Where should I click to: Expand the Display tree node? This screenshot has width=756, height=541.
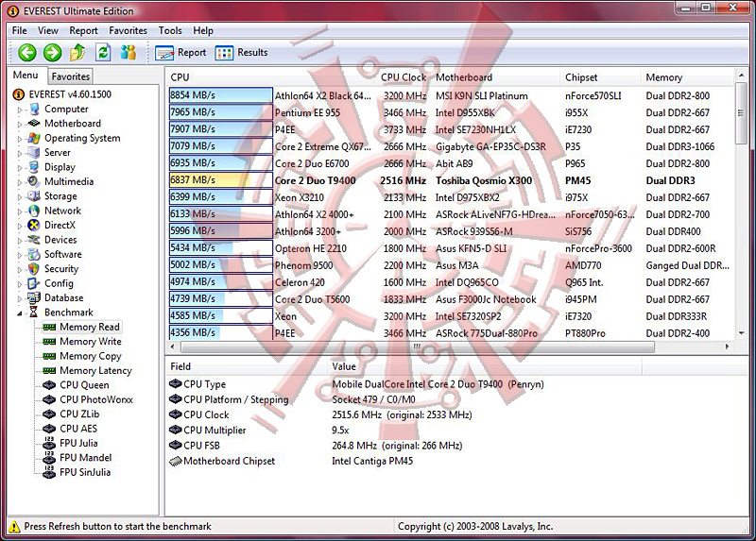(x=20, y=168)
